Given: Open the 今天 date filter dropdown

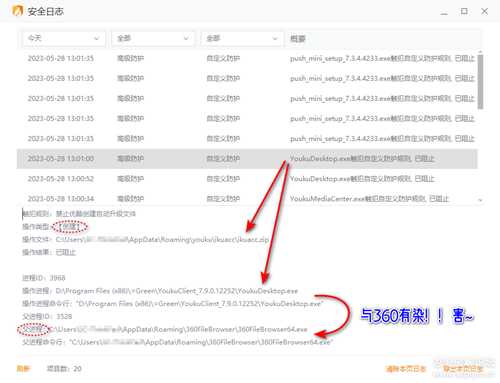Looking at the screenshot, I should pyautogui.click(x=64, y=39).
